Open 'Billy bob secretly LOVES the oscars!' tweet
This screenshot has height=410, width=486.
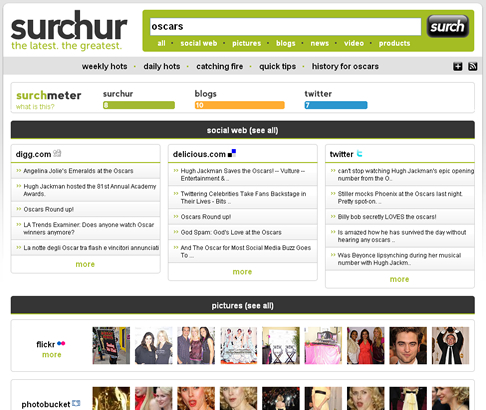point(387,217)
